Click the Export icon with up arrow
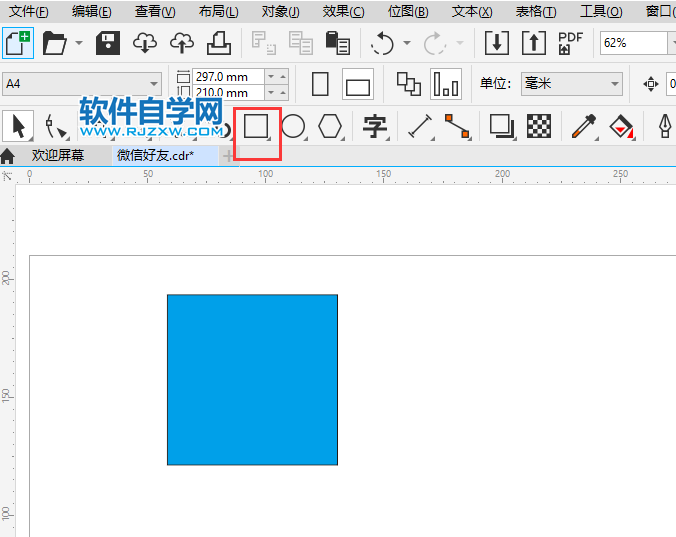 click(534, 43)
